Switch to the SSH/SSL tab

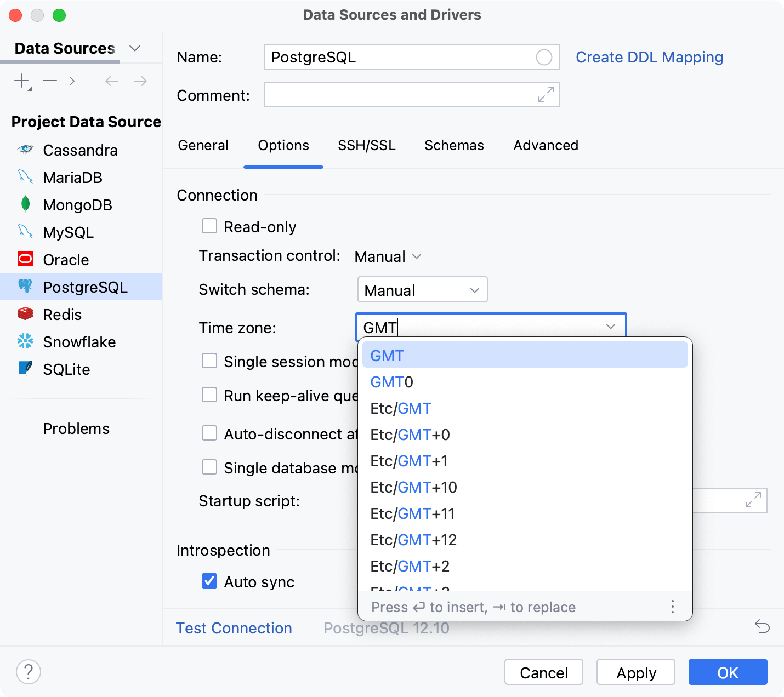(367, 145)
